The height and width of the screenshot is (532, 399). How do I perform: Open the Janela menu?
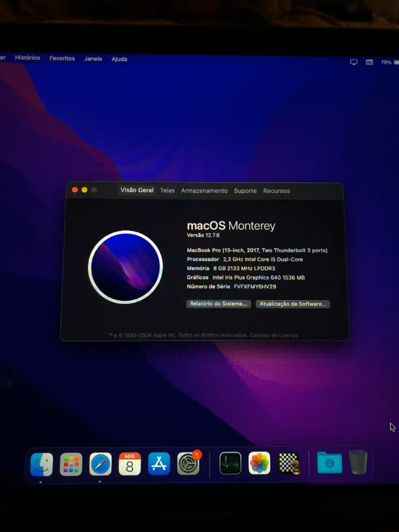pos(93,59)
